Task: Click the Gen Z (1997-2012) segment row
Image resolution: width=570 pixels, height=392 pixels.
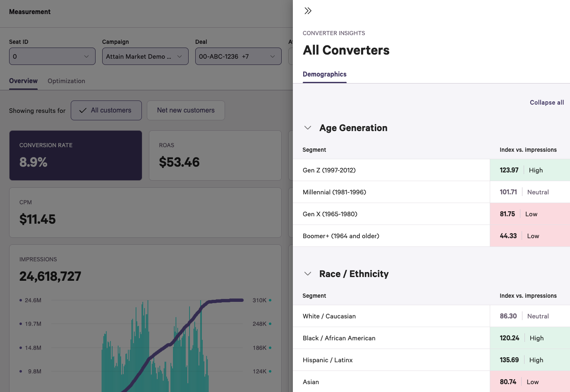Action: (391, 170)
